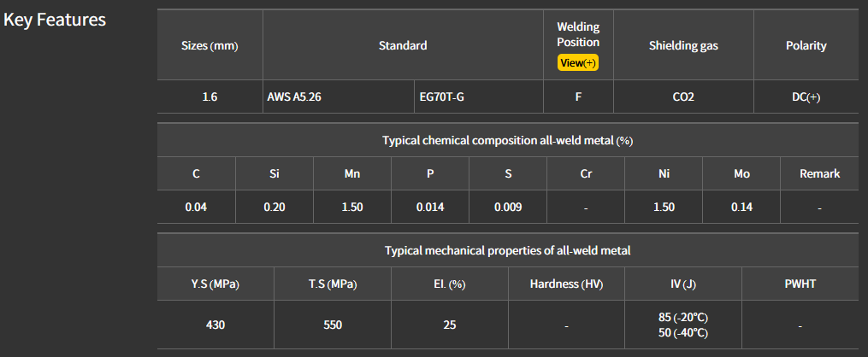Click the Key Features heading

pos(55,20)
